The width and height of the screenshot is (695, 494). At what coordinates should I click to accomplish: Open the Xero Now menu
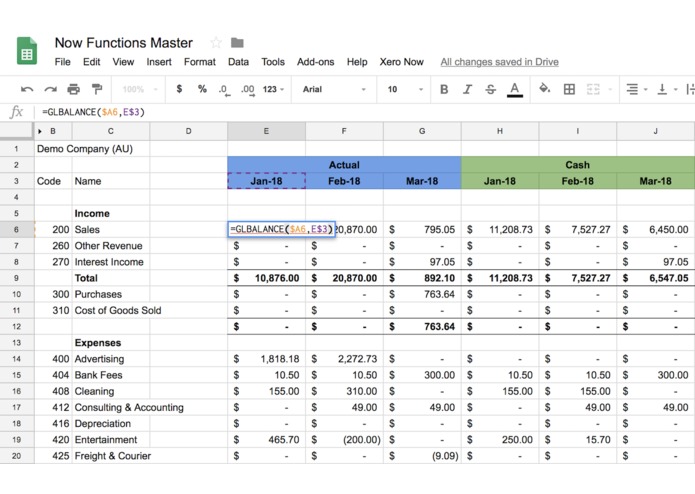coord(402,62)
